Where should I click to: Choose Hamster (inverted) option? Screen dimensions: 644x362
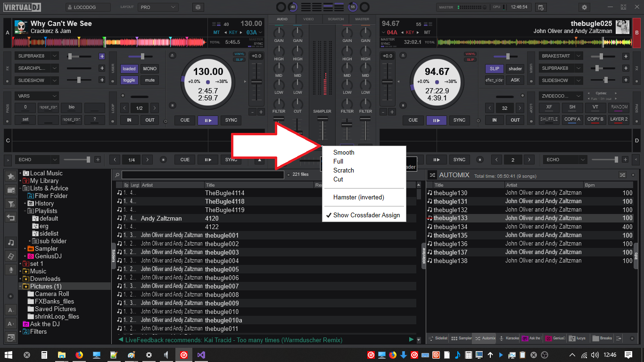(x=363, y=197)
